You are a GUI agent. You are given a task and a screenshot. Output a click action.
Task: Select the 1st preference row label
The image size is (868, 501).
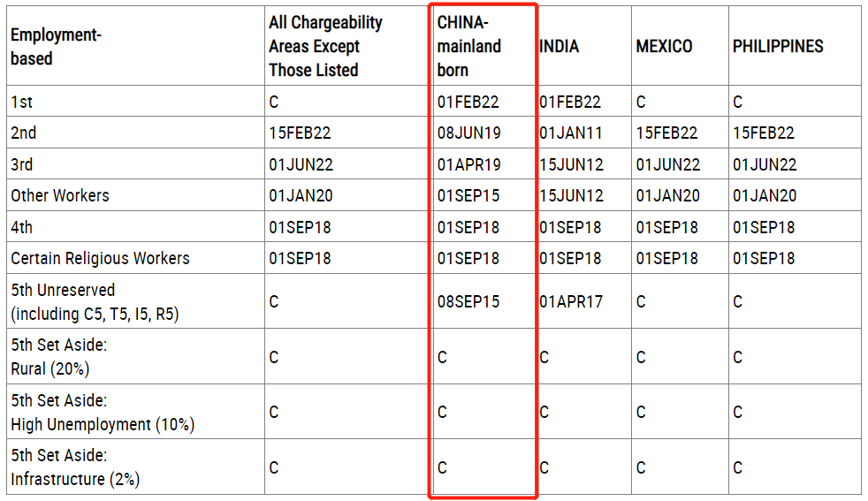(21, 102)
